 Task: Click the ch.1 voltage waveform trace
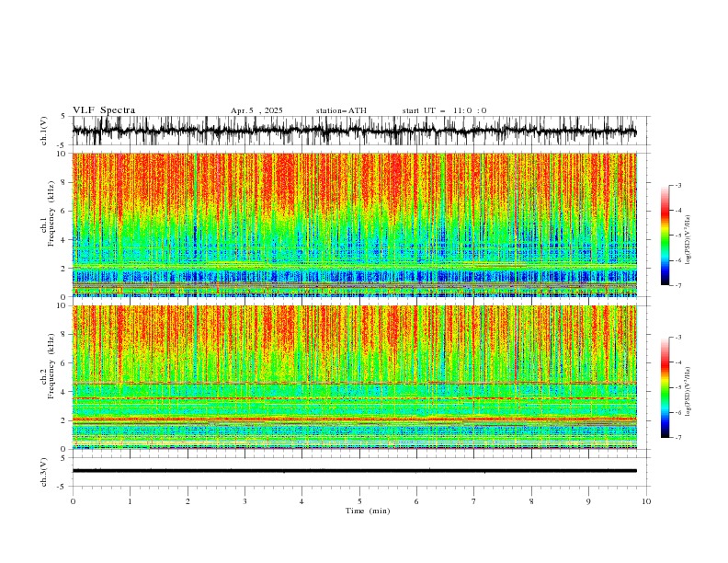pos(354,131)
